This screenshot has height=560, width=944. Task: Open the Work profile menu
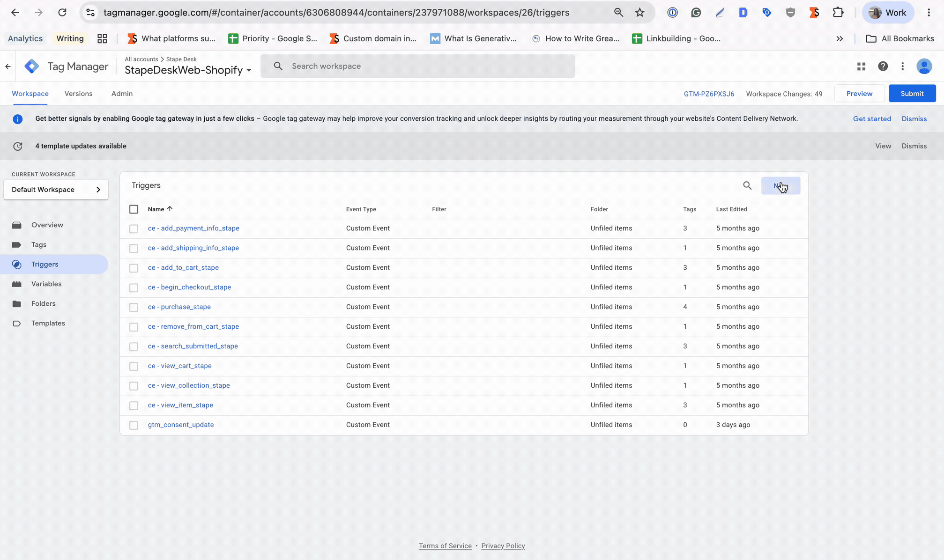888,13
